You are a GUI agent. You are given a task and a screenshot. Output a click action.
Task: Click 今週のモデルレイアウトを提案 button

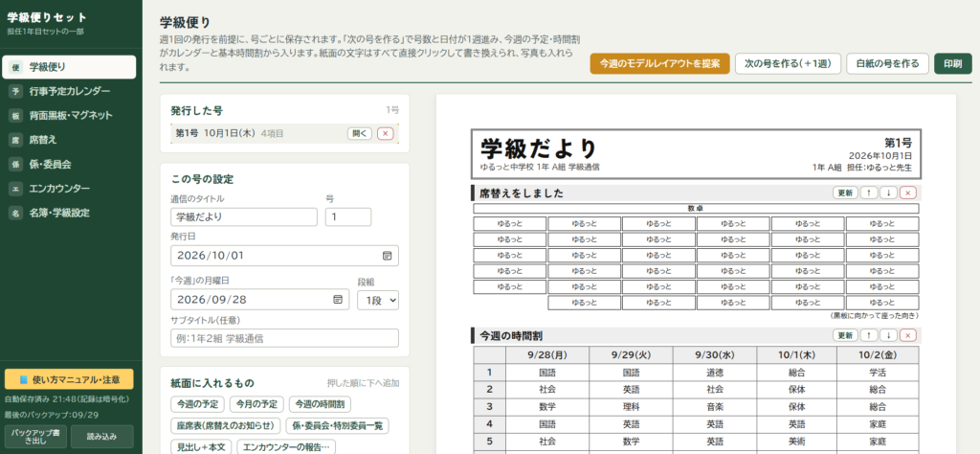[659, 64]
